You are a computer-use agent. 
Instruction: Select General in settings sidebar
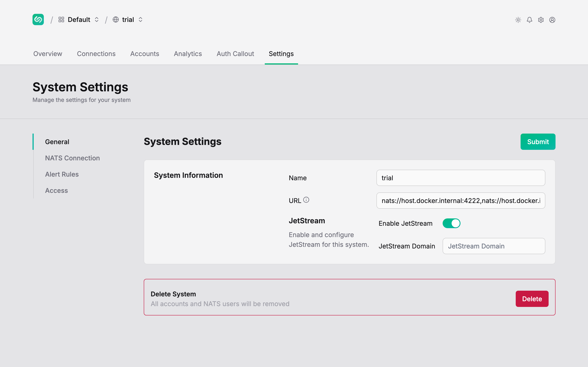pos(57,142)
